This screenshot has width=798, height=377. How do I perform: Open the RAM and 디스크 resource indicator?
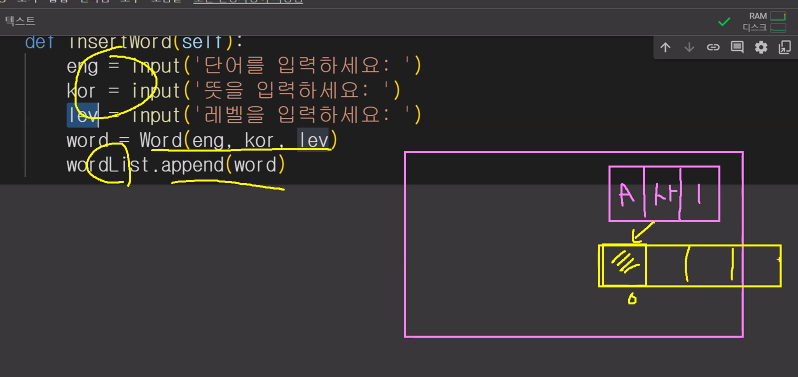[x=764, y=21]
